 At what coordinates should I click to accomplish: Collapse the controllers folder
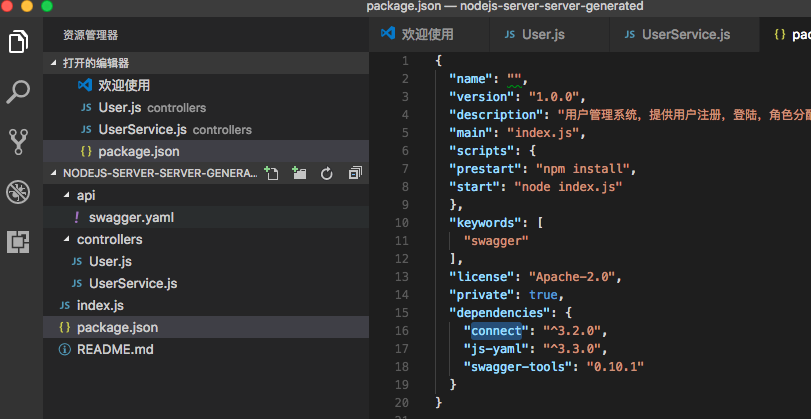pyautogui.click(x=109, y=239)
